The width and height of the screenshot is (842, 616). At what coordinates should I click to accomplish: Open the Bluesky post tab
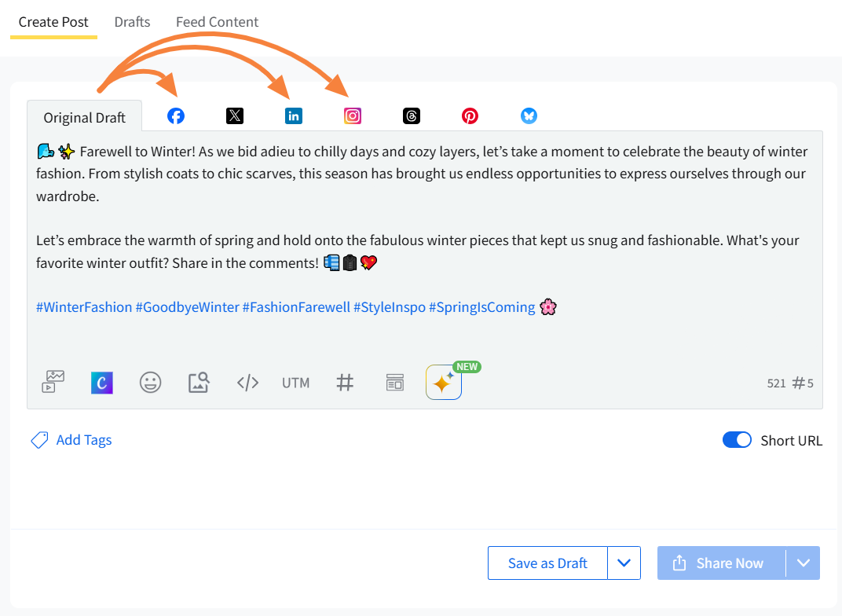point(529,116)
